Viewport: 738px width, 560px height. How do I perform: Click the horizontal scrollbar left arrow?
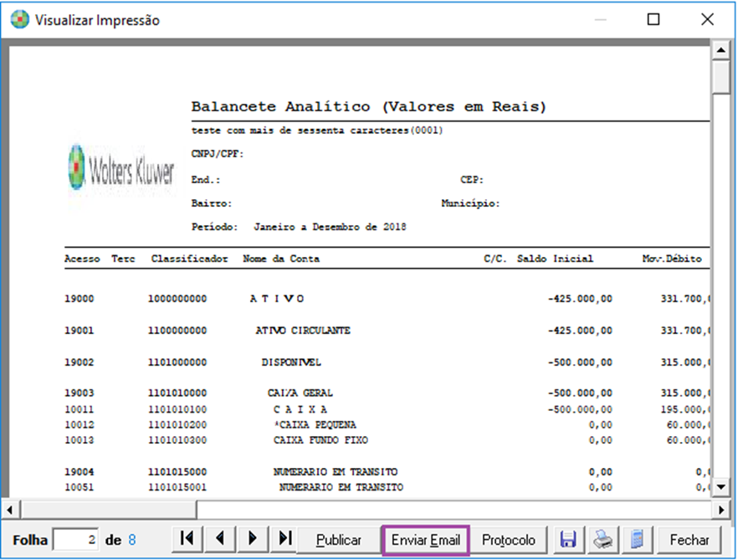pyautogui.click(x=10, y=510)
